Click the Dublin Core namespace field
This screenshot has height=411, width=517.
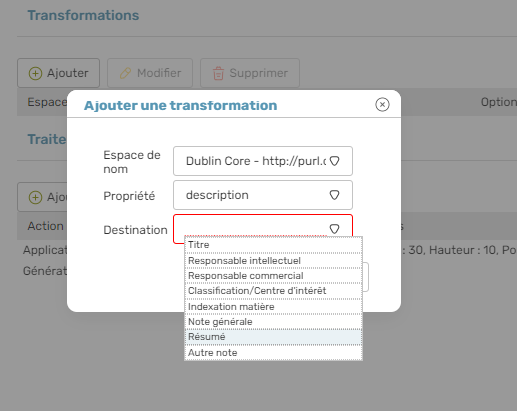point(263,161)
